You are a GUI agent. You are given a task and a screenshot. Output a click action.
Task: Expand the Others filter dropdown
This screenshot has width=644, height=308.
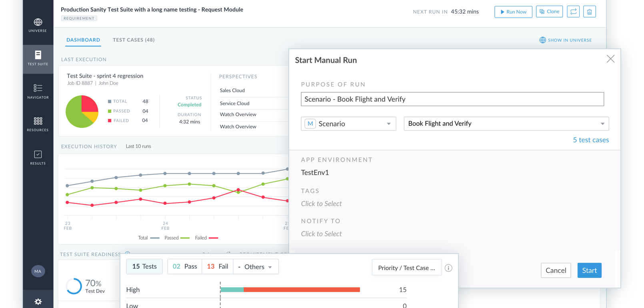coord(256,267)
